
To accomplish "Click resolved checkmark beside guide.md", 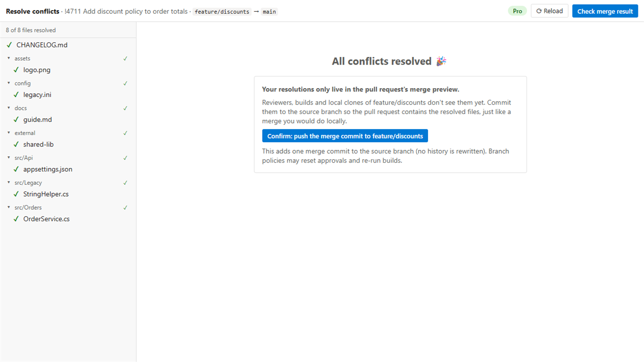I will 17,120.
